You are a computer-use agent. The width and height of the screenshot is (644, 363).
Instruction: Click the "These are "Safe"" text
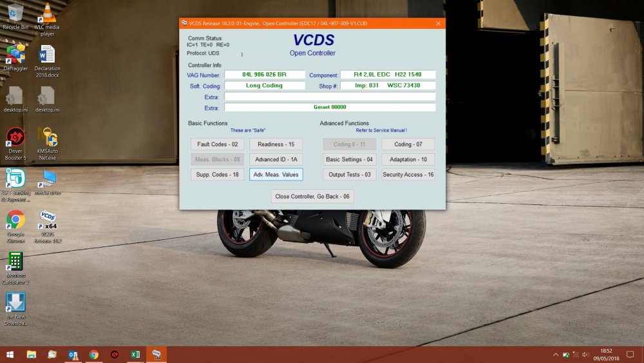coord(248,130)
